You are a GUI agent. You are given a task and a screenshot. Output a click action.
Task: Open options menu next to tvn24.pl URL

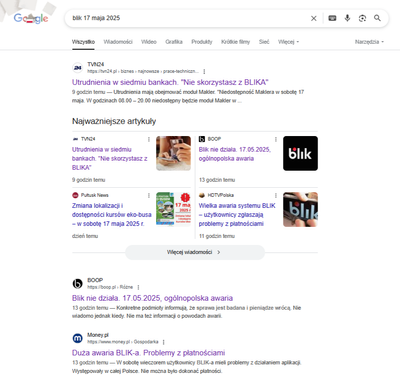tap(204, 71)
